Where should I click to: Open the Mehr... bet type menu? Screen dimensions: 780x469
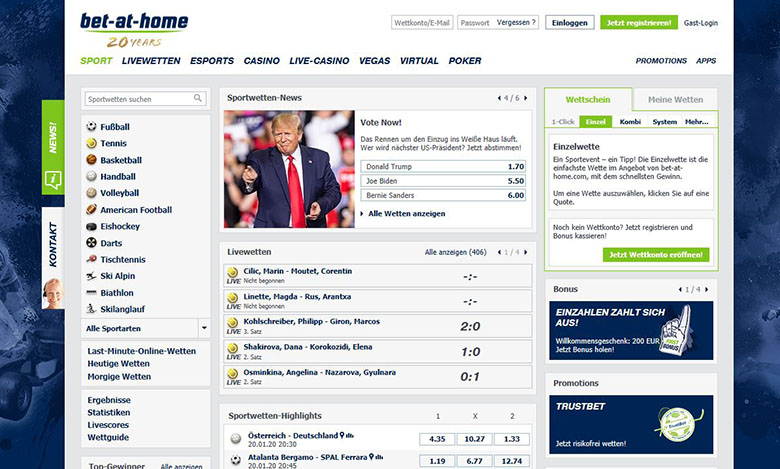click(696, 121)
